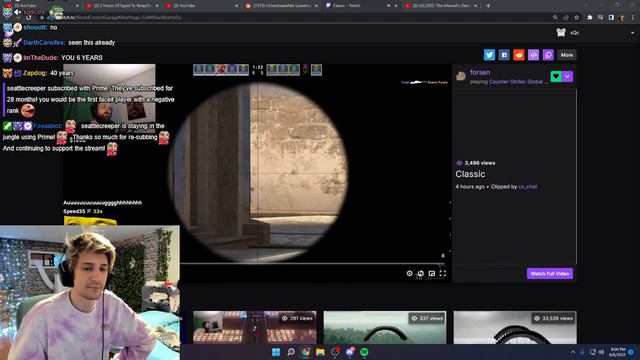
Task: Open the More share options button
Action: click(567, 55)
